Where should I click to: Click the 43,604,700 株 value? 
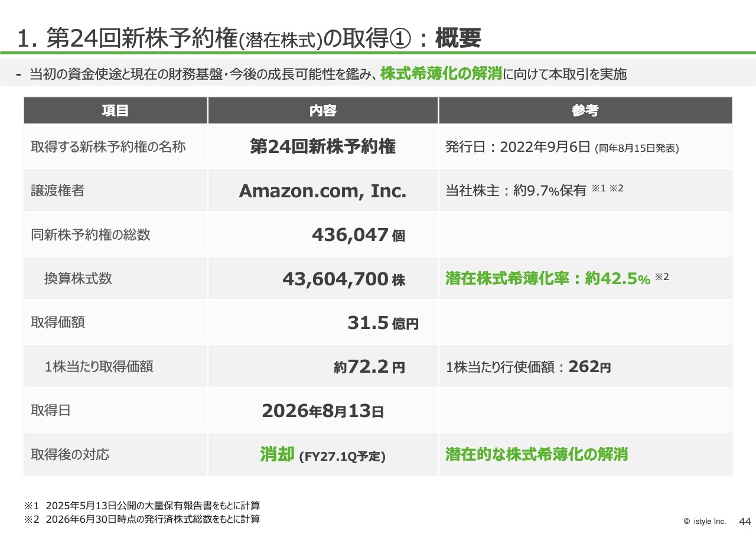[x=344, y=279]
